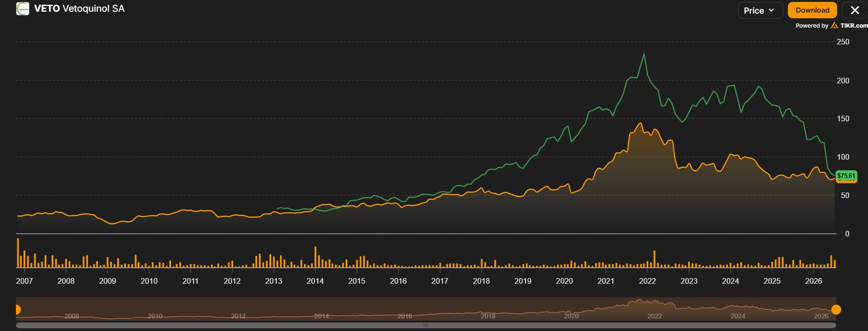Screen dimensions: 868x331
Task: Click the 200 y-axis value
Action: click(x=843, y=81)
